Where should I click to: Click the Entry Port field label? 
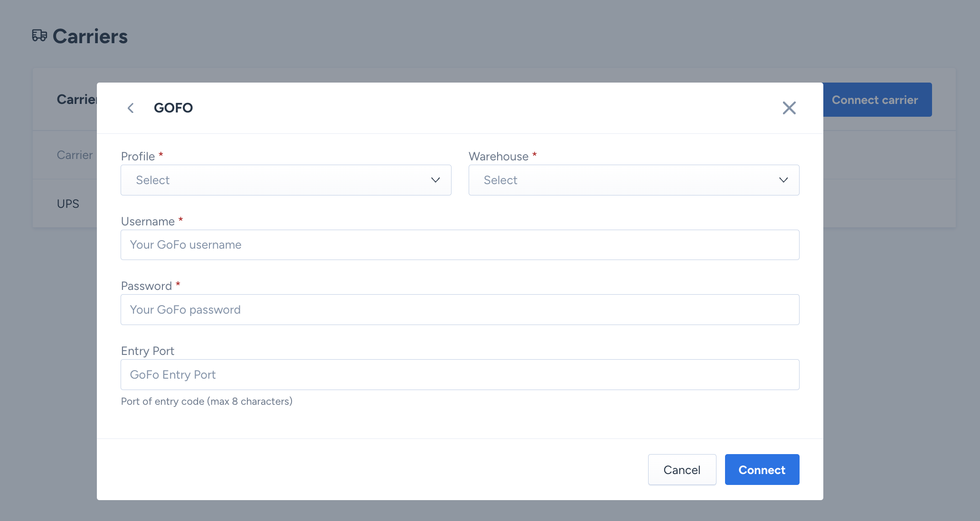(148, 351)
